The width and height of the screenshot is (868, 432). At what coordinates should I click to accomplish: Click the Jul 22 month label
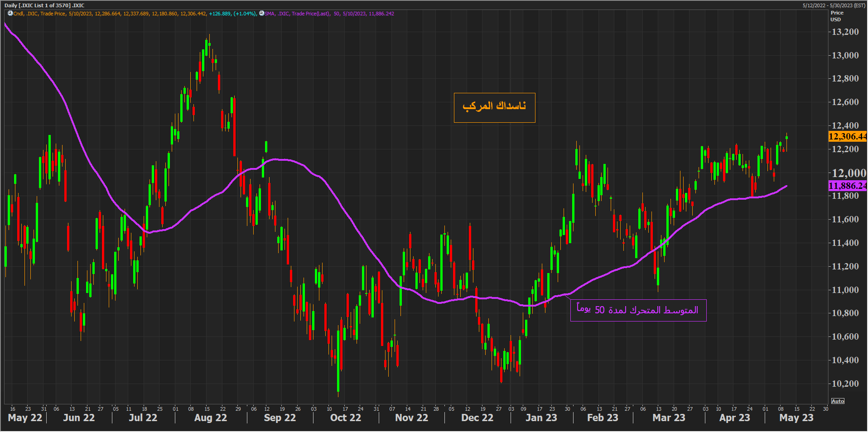click(x=143, y=418)
